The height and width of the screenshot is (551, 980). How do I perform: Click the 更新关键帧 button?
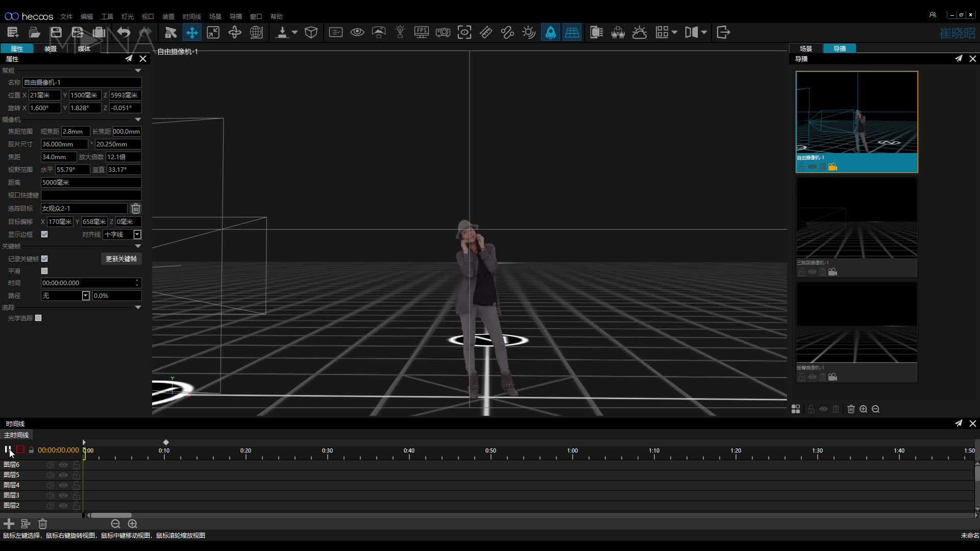pos(121,259)
